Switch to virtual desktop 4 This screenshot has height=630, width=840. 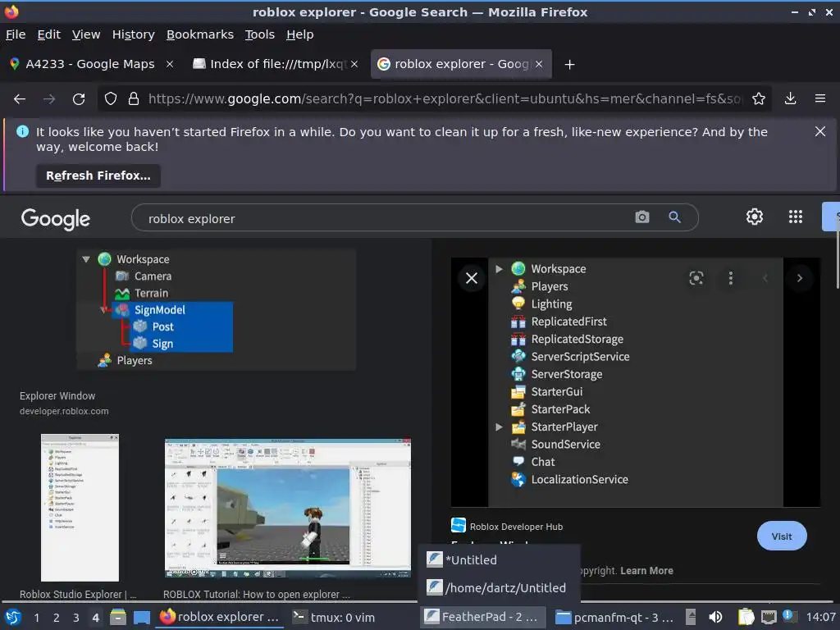click(96, 617)
